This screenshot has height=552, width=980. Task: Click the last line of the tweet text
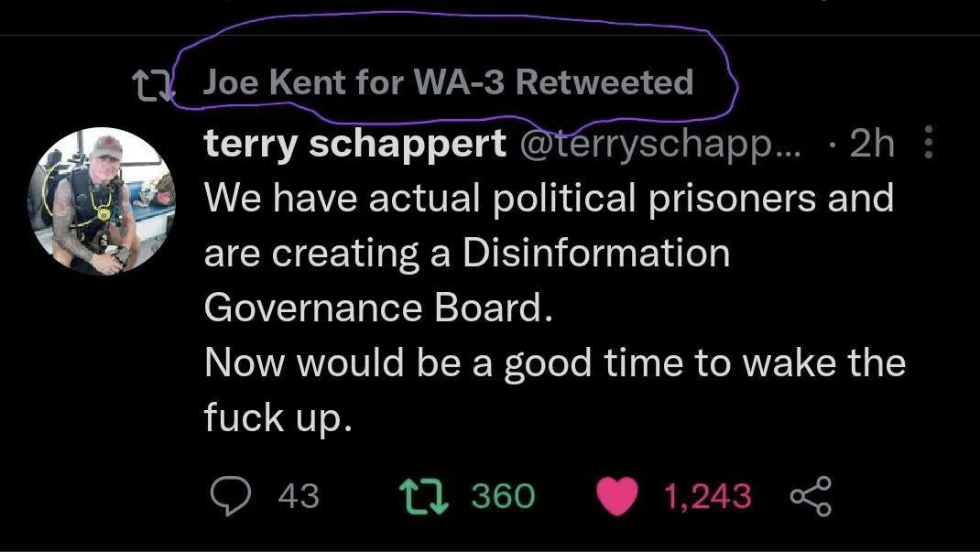(278, 417)
